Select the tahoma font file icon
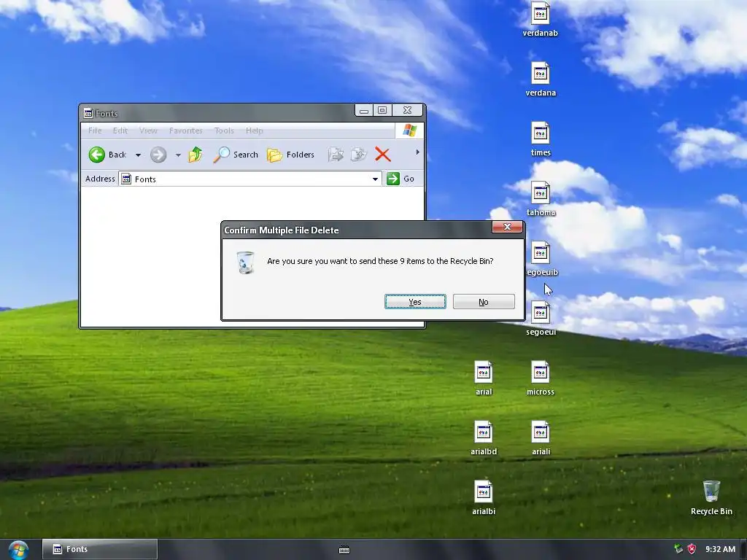Viewport: 747px width, 560px height. [x=541, y=193]
